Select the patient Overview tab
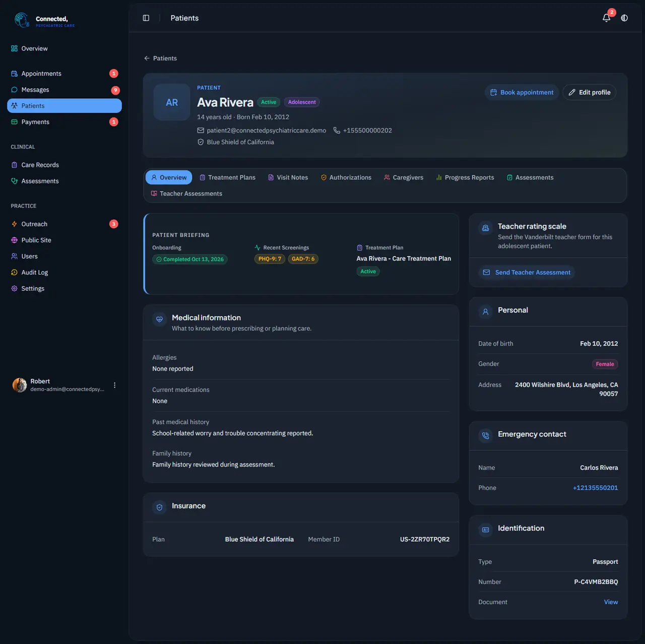Viewport: 645px width, 644px height. (169, 177)
